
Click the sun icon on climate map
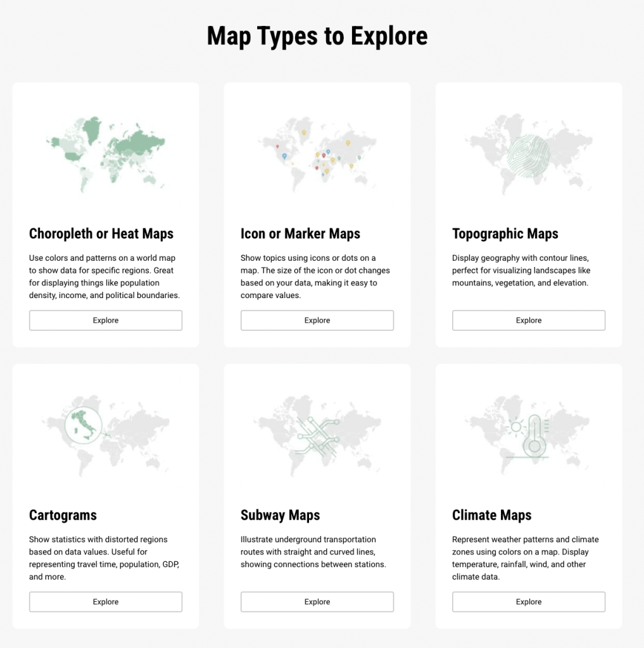pos(515,427)
